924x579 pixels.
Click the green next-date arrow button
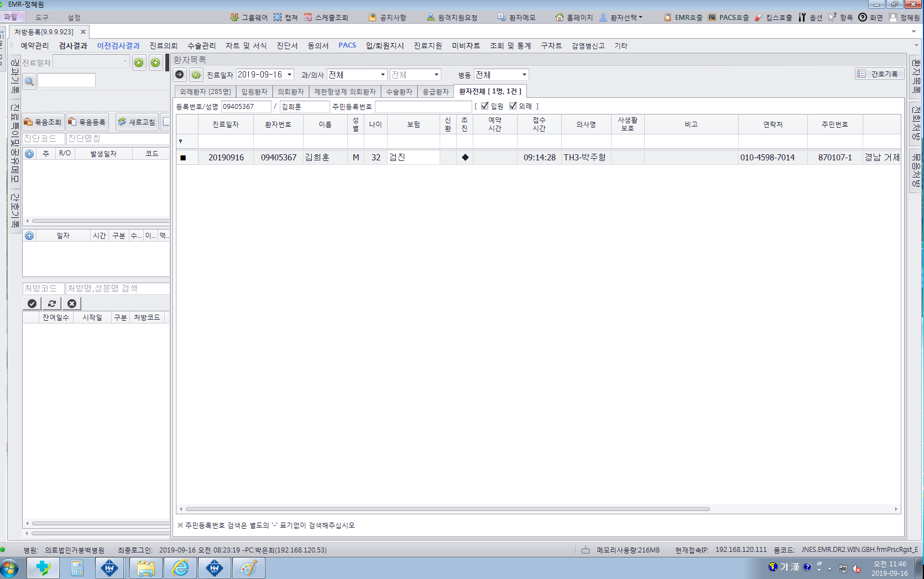click(155, 62)
